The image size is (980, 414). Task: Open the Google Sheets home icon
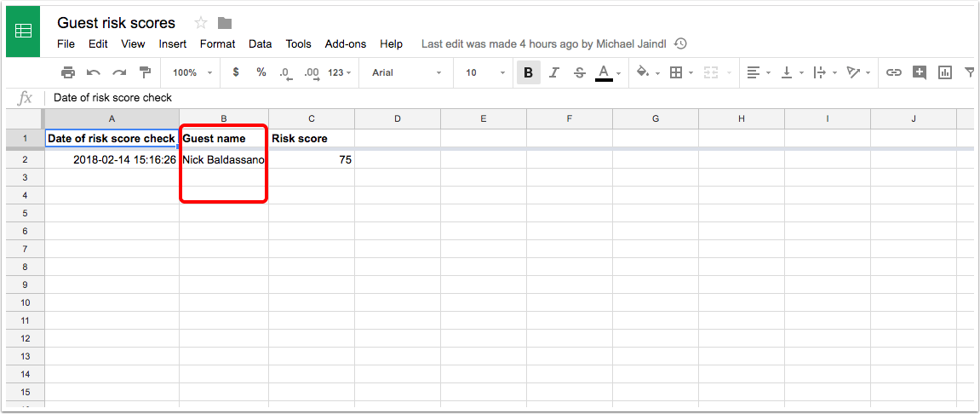click(23, 32)
